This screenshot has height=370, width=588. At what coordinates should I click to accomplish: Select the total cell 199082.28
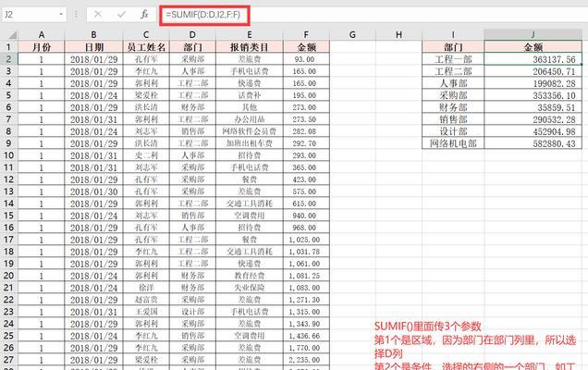[533, 83]
